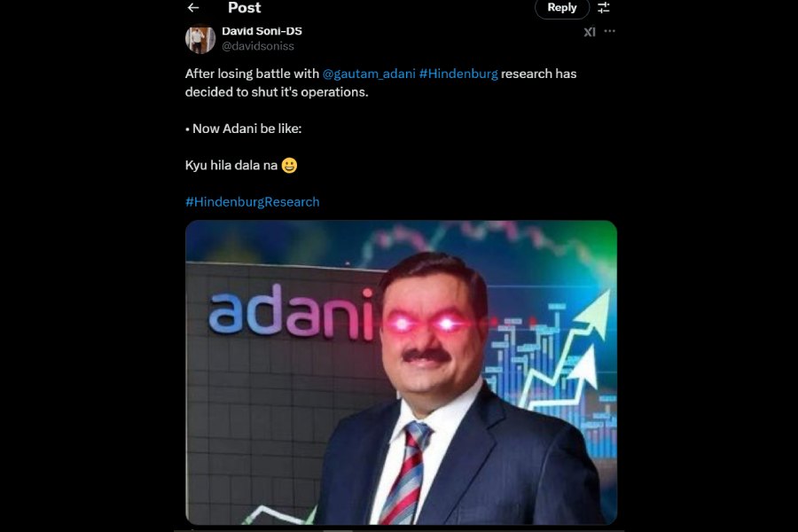Click the adani logo in the attached image
Viewport: 798px width, 532px height.
tap(292, 311)
